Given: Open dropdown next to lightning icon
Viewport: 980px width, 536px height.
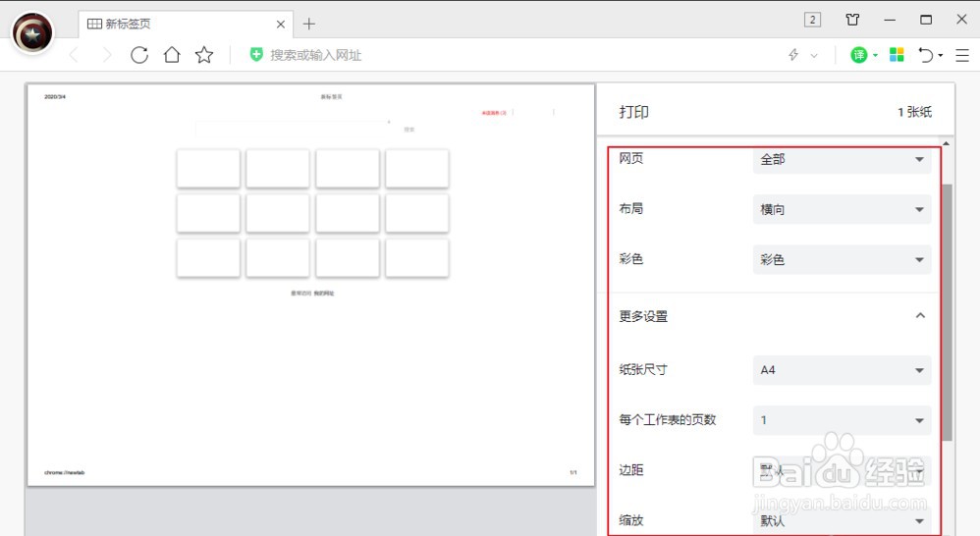Looking at the screenshot, I should pos(814,56).
